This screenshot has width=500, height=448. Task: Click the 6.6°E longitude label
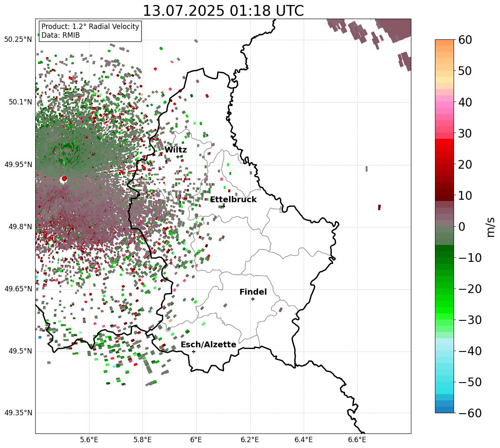[357, 439]
